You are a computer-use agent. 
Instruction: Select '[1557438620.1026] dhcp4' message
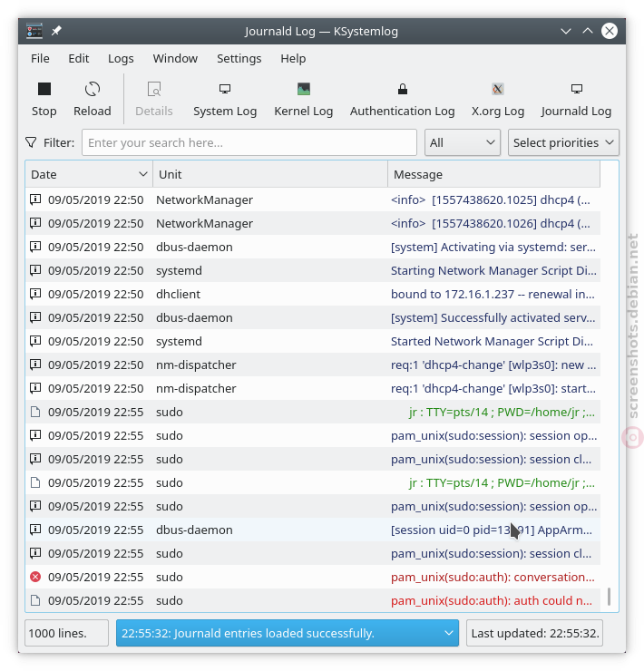pos(491,223)
